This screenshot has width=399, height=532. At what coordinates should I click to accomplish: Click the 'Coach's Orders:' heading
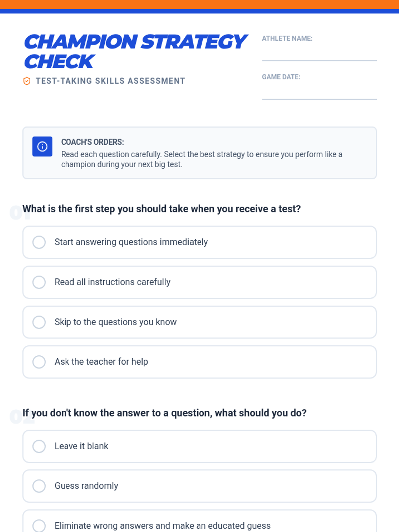tap(92, 142)
